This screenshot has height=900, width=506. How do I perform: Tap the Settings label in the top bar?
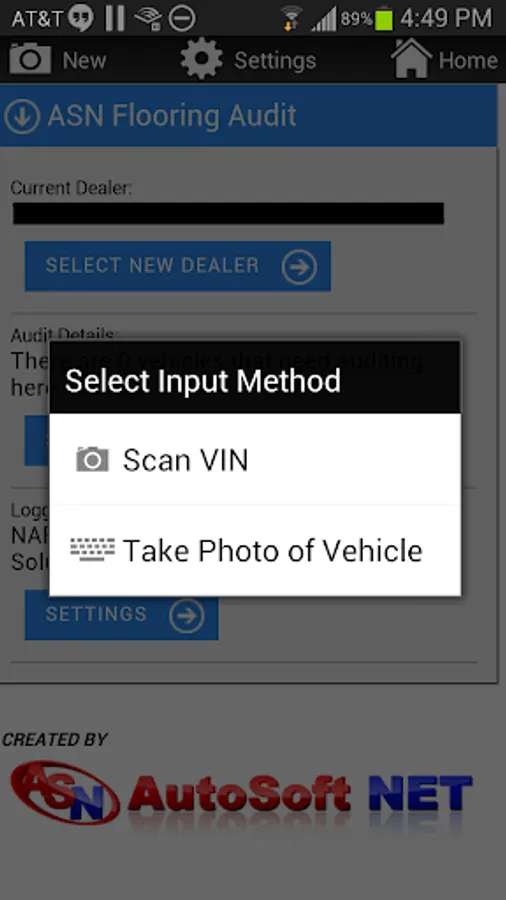(x=275, y=60)
